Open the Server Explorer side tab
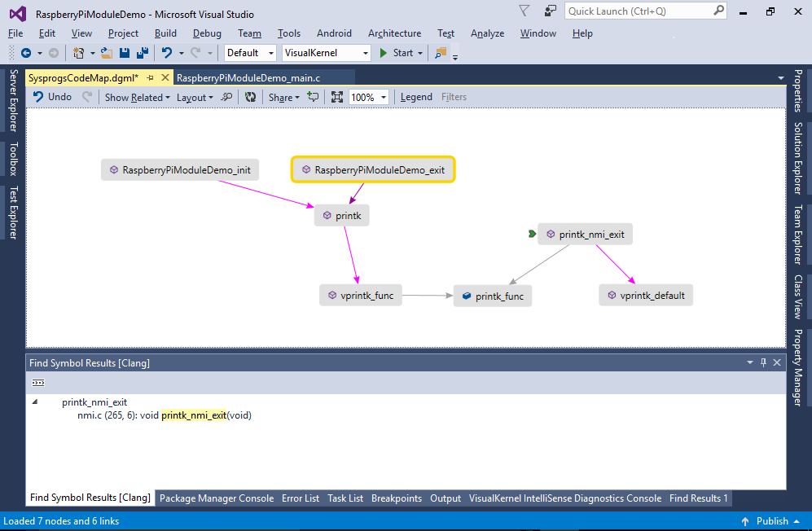812x531 pixels. (x=14, y=100)
